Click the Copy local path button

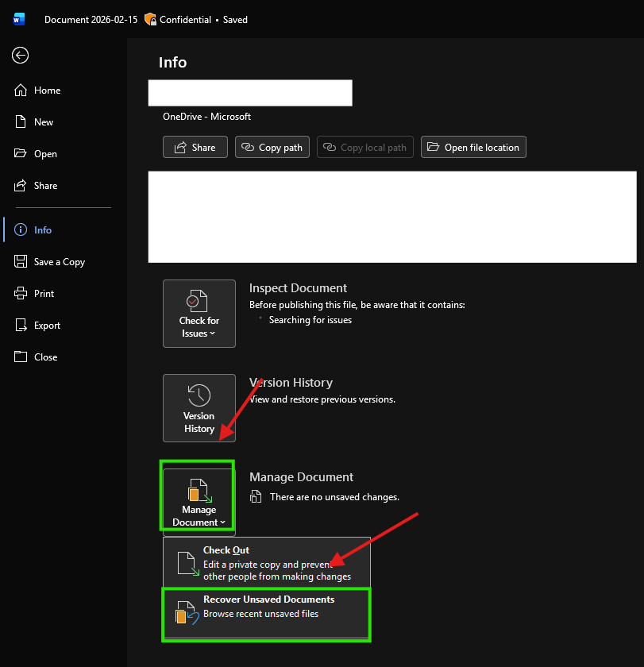(x=365, y=147)
